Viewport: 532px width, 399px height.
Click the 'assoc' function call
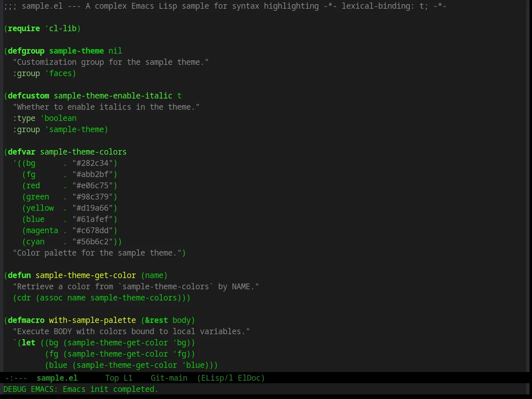pyautogui.click(x=51, y=298)
